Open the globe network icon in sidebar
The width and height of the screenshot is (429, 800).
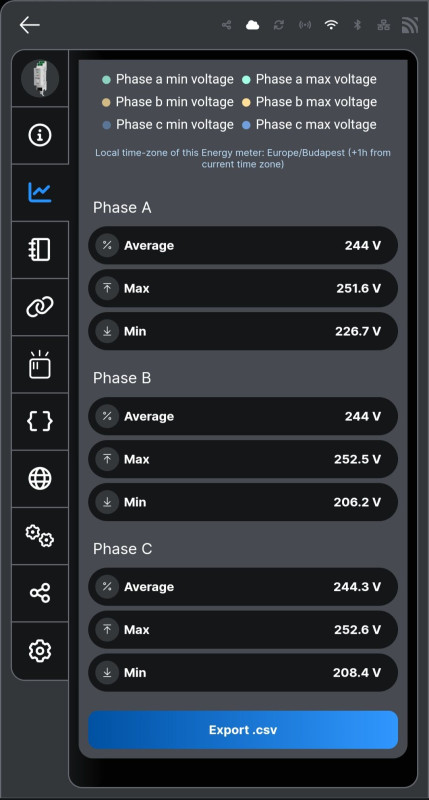tap(40, 479)
